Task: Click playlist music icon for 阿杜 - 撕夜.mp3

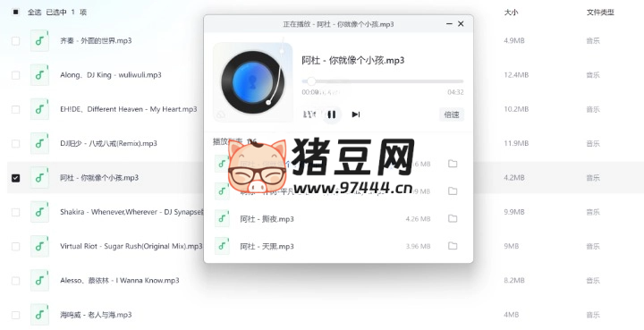Action: point(222,219)
